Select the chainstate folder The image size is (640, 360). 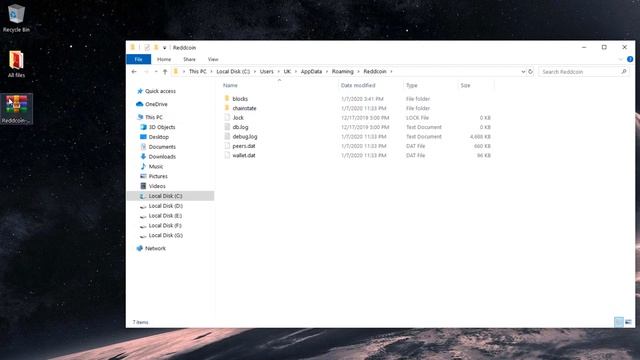click(x=244, y=108)
